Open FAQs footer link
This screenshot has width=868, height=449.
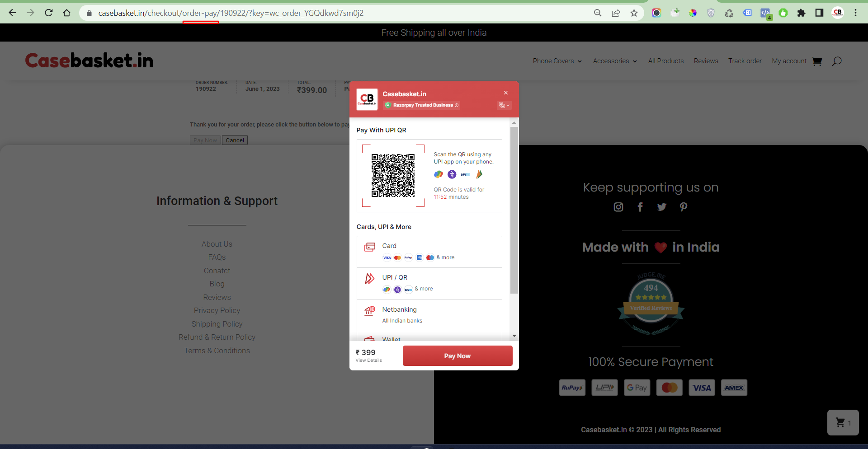click(217, 257)
